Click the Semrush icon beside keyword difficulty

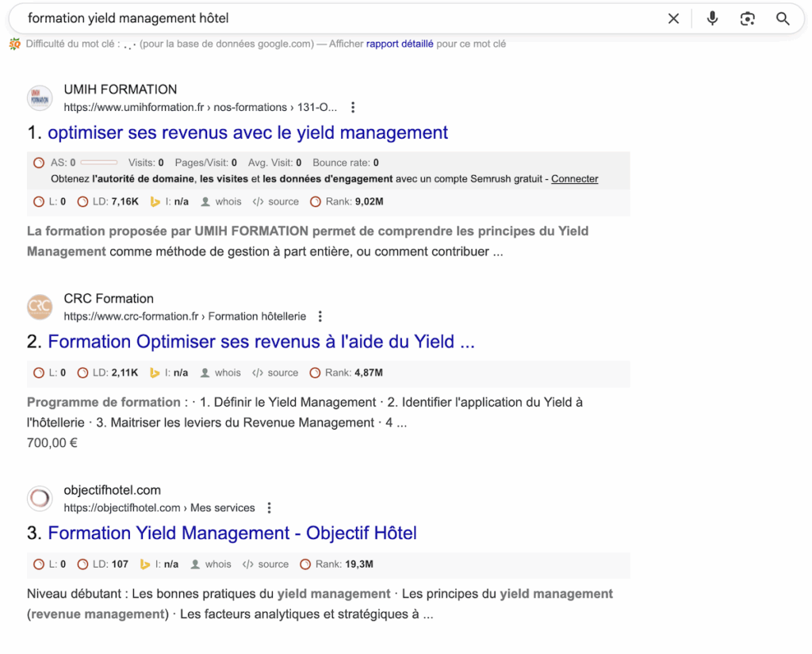(x=14, y=44)
